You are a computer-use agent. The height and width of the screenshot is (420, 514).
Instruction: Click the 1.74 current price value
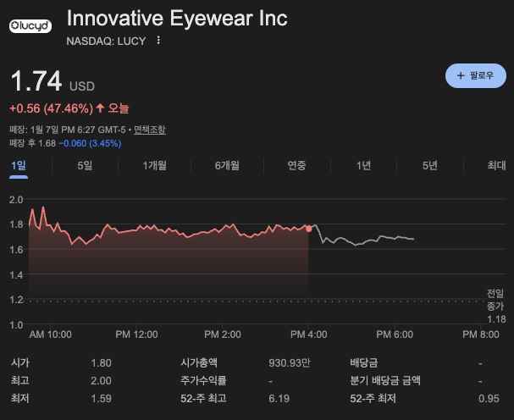point(36,80)
